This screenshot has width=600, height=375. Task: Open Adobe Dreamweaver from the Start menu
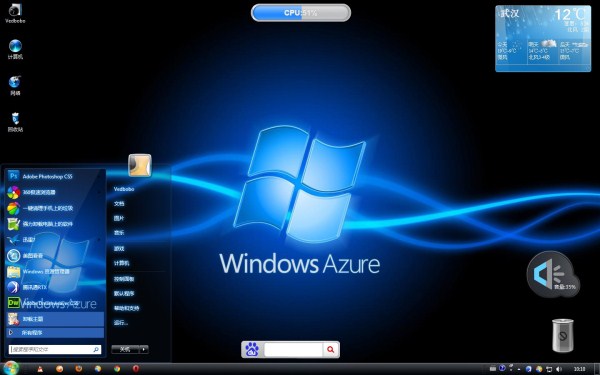55,303
